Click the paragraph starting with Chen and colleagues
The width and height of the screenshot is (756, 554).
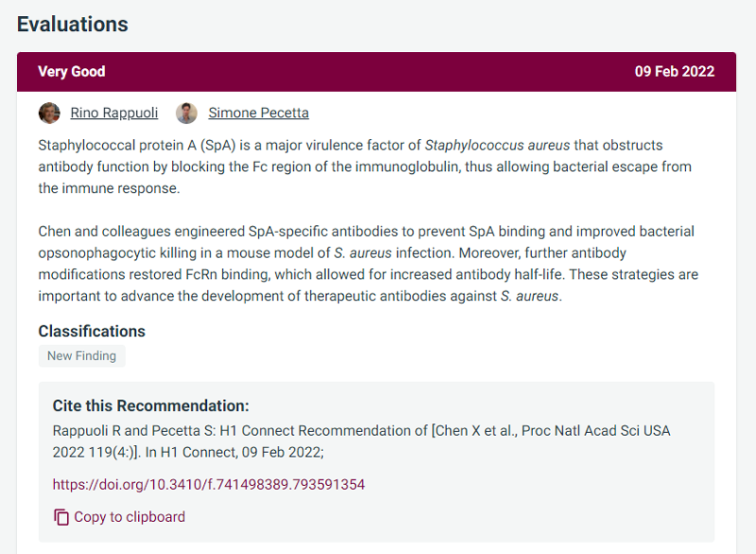pyautogui.click(x=369, y=263)
